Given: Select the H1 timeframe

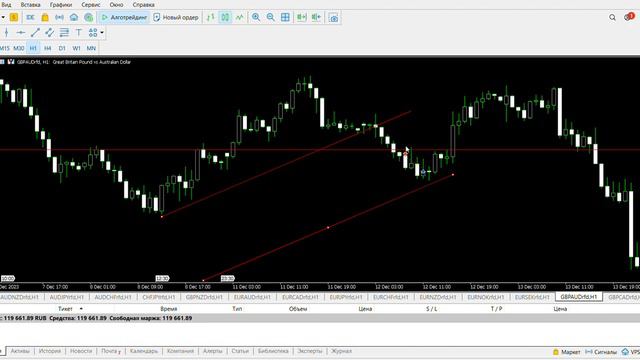Looking at the screenshot, I should (33, 48).
